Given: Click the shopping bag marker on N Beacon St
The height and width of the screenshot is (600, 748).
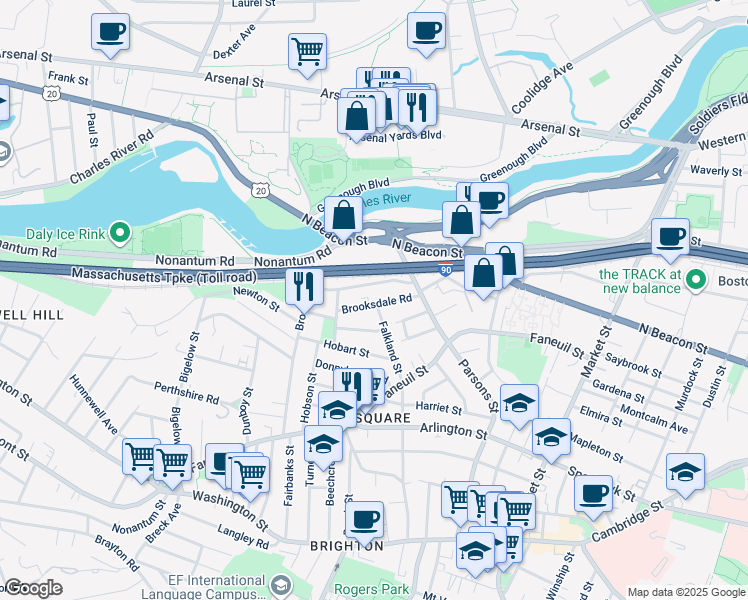Looking at the screenshot, I should [x=343, y=219].
